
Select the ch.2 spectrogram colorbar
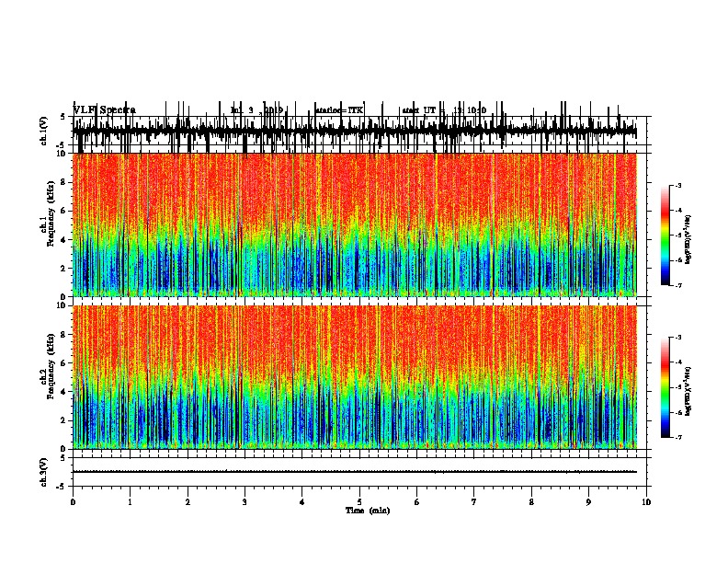tap(665, 387)
